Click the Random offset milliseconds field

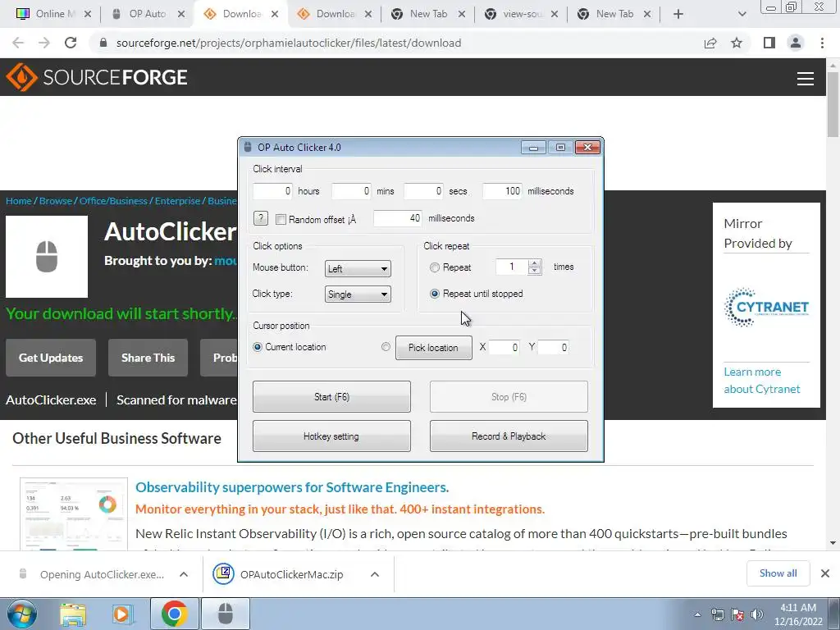pos(398,218)
